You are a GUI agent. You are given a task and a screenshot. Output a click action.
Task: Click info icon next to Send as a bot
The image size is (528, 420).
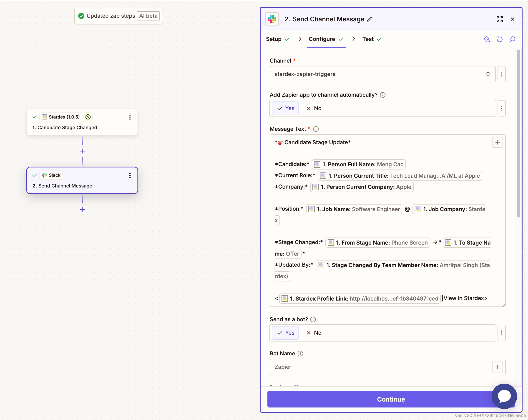coord(313,319)
